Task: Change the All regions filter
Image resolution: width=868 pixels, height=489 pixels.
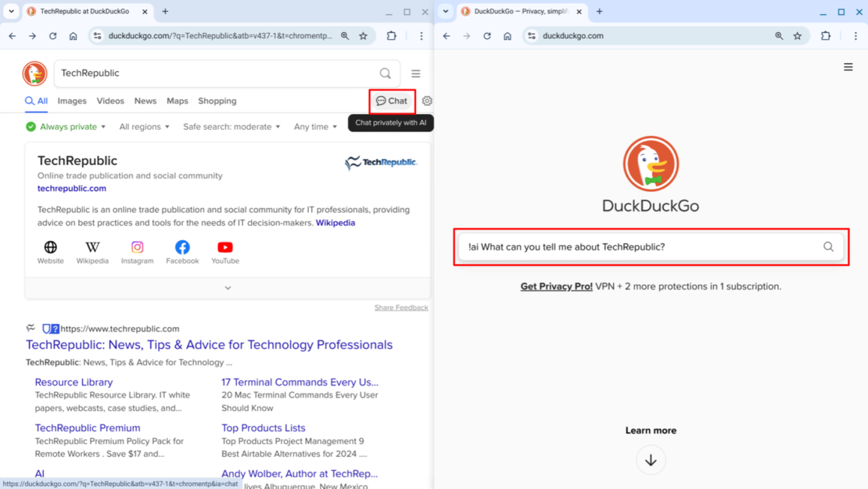Action: 144,126
